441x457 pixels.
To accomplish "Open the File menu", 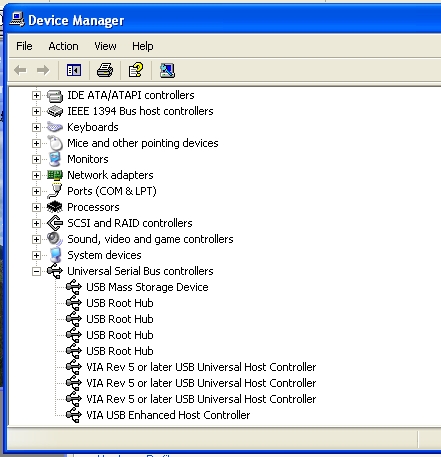I will tap(24, 46).
